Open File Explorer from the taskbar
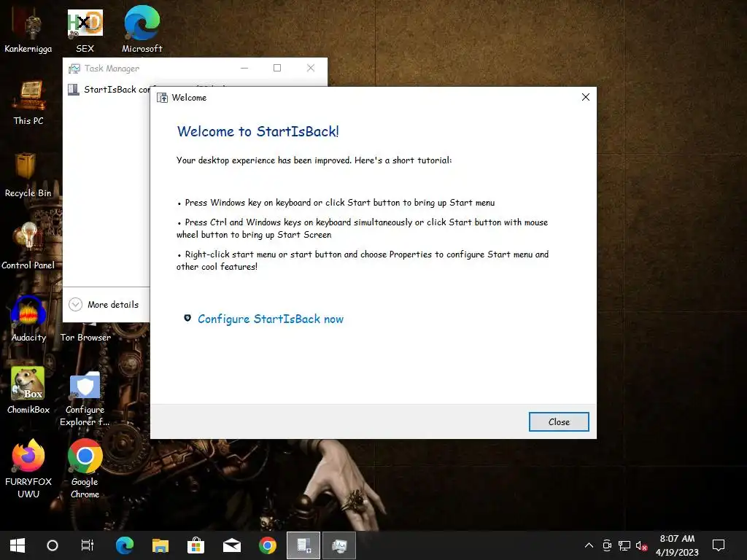747x560 pixels. click(160, 545)
